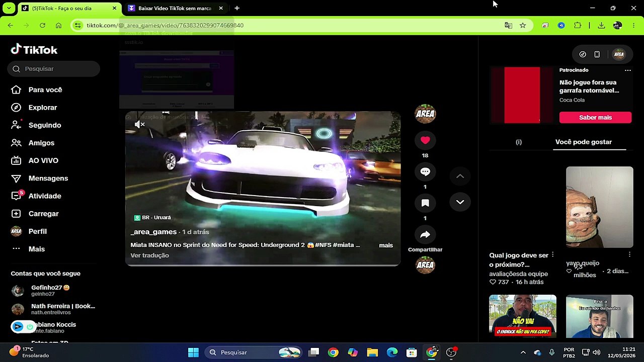
Task: Open the AREA creator avatar above the heart
Action: tap(425, 114)
